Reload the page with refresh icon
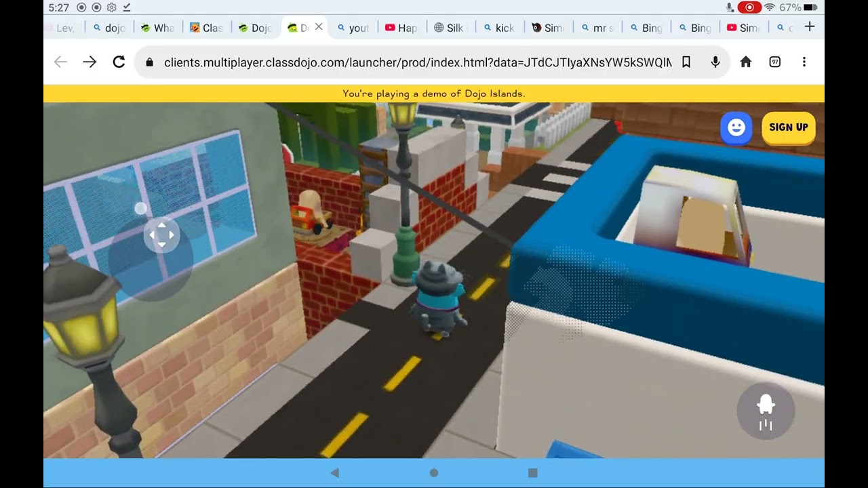Image resolution: width=868 pixels, height=488 pixels. (x=119, y=62)
